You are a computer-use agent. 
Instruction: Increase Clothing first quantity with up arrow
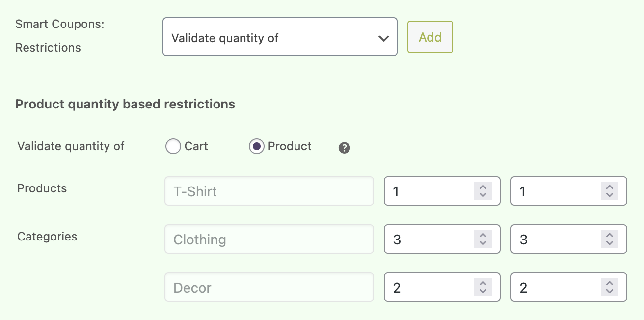click(x=483, y=236)
